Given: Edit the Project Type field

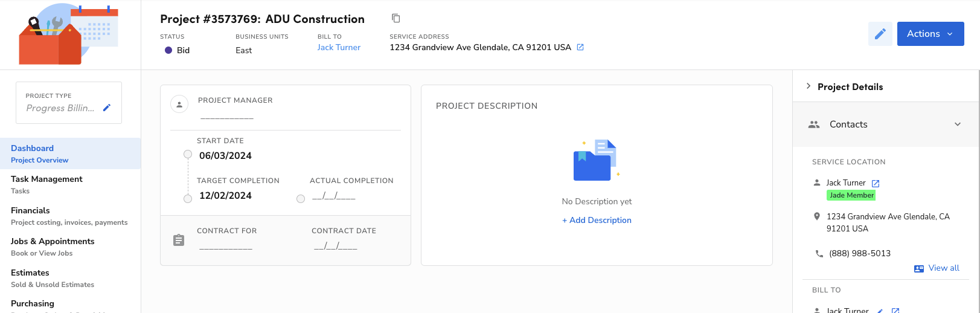Looking at the screenshot, I should point(107,108).
